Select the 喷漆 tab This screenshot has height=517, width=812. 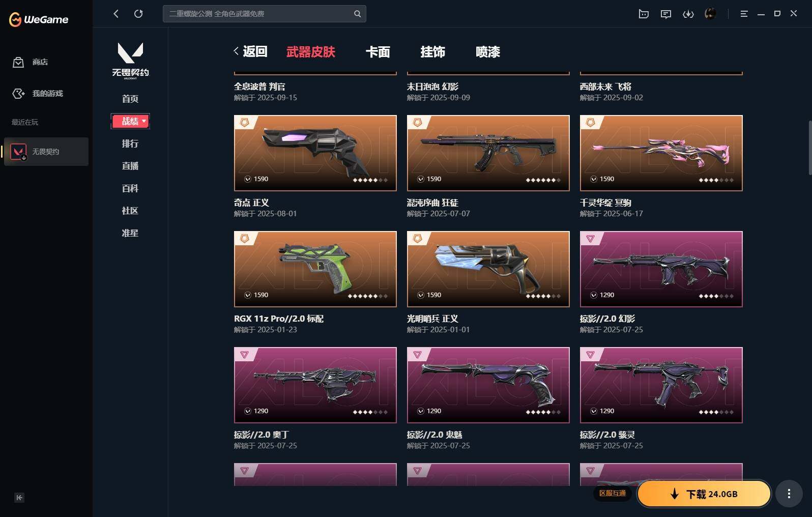coord(487,51)
